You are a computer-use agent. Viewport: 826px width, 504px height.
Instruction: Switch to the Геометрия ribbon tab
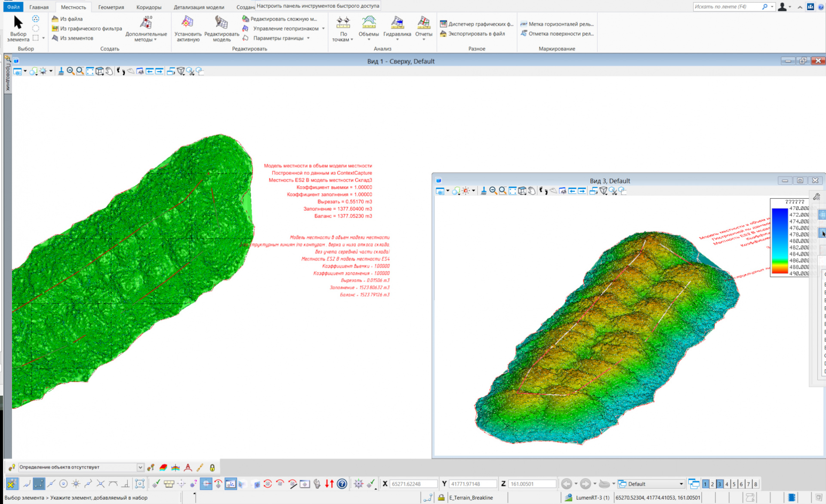pyautogui.click(x=111, y=7)
